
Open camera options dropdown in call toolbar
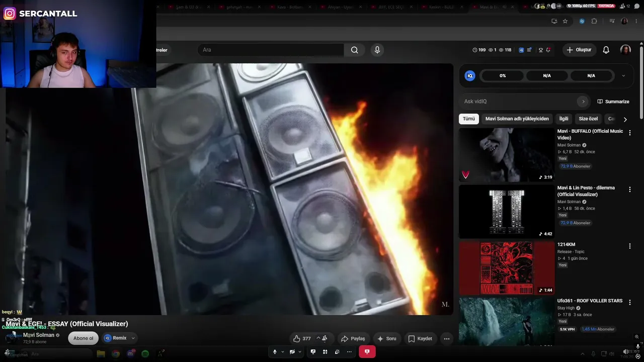(300, 352)
